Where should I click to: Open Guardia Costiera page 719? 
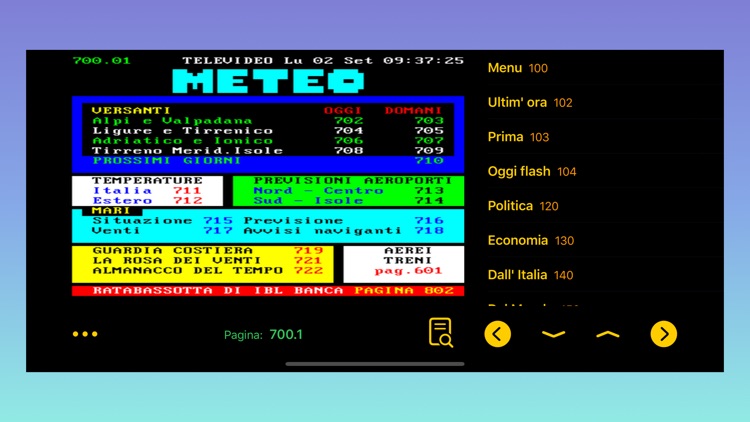click(x=308, y=251)
